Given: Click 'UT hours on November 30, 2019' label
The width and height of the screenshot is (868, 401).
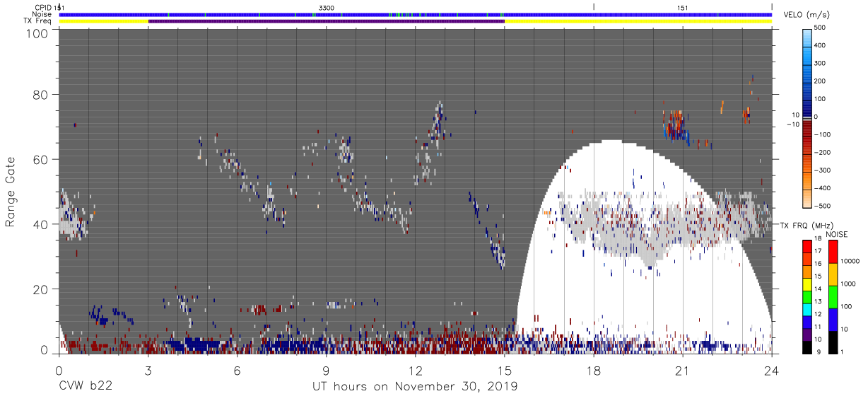Looking at the screenshot, I should coord(415,387).
